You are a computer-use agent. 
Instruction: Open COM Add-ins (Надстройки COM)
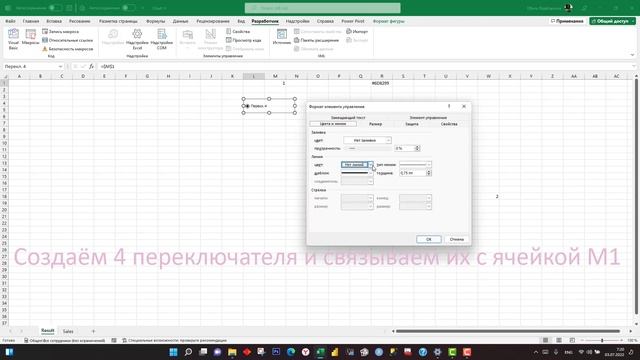162,39
